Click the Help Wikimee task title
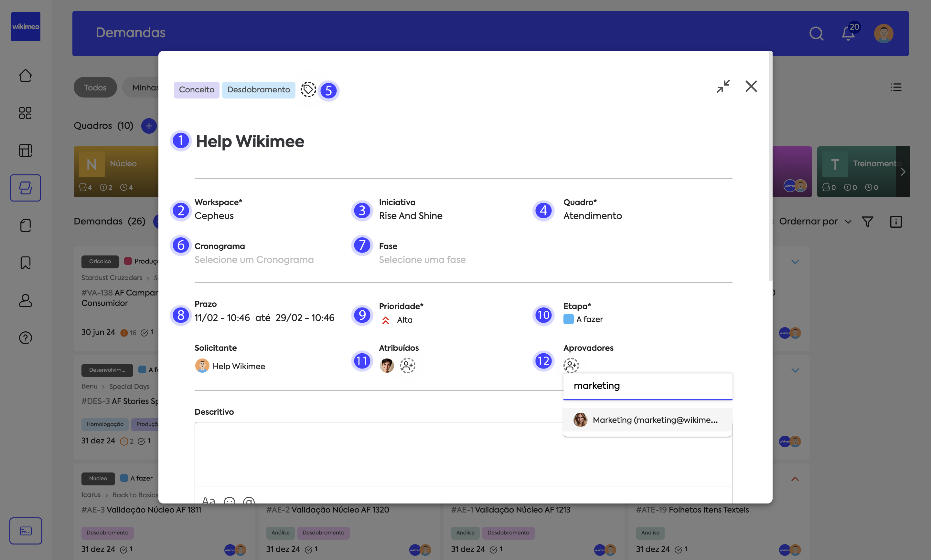931x560 pixels. [x=250, y=141]
